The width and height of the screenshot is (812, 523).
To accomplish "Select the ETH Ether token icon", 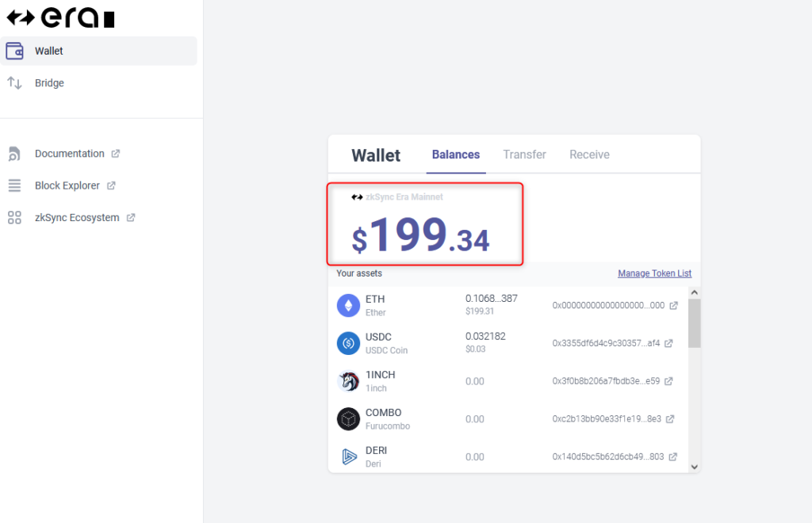I will click(x=349, y=305).
